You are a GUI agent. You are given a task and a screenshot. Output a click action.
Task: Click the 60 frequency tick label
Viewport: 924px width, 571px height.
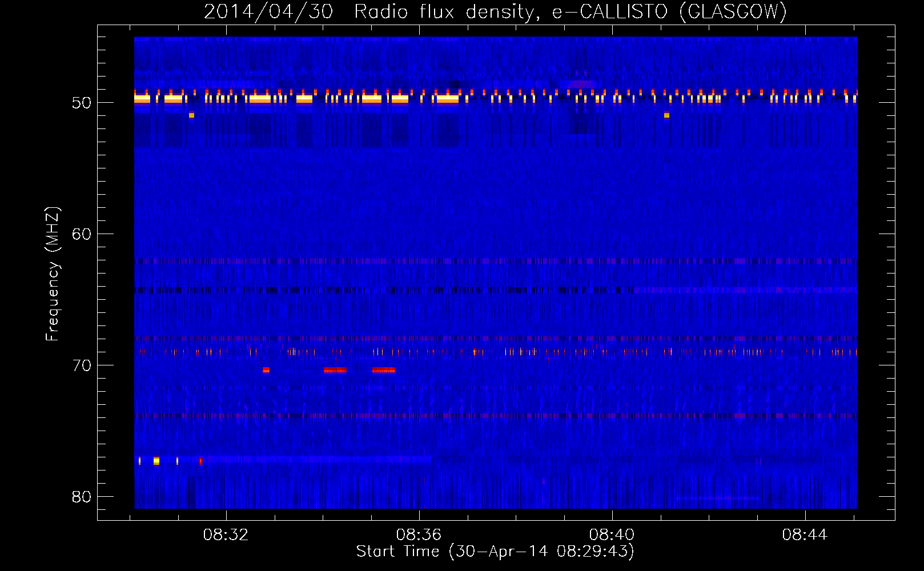point(82,234)
